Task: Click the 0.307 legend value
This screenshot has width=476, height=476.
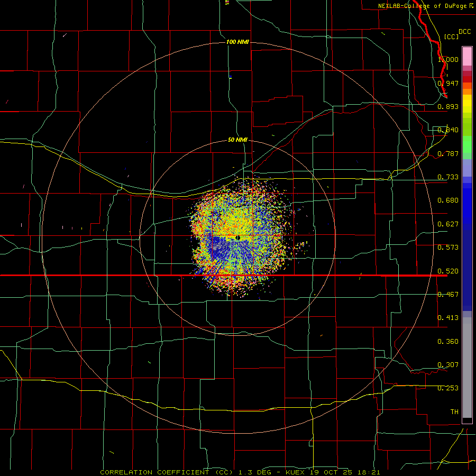Action: (448, 365)
